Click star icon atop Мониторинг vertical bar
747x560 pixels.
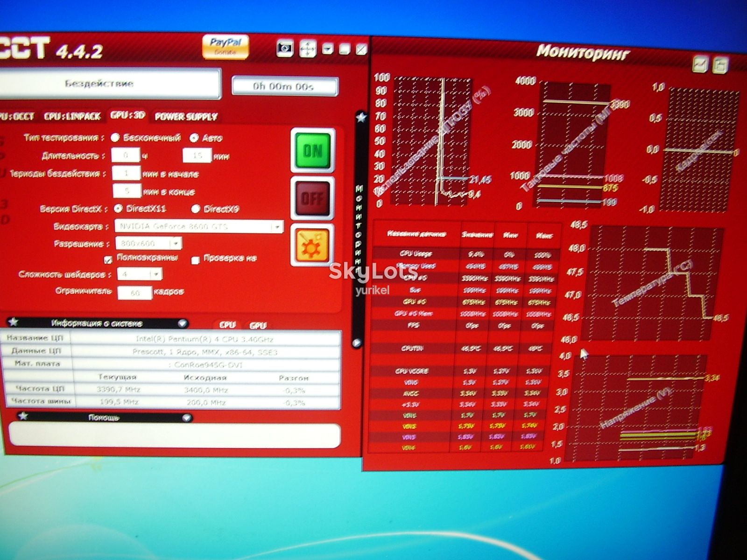(360, 117)
